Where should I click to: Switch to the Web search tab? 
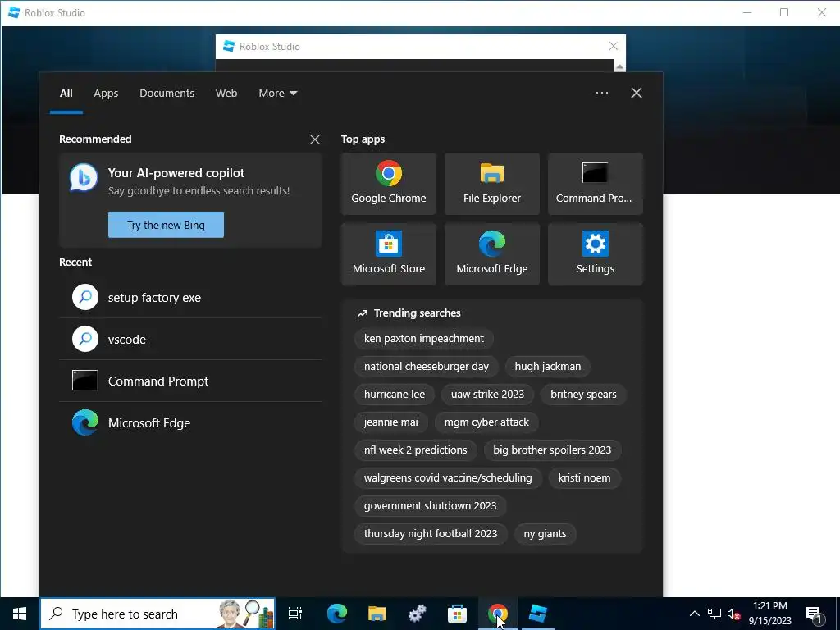coord(226,94)
